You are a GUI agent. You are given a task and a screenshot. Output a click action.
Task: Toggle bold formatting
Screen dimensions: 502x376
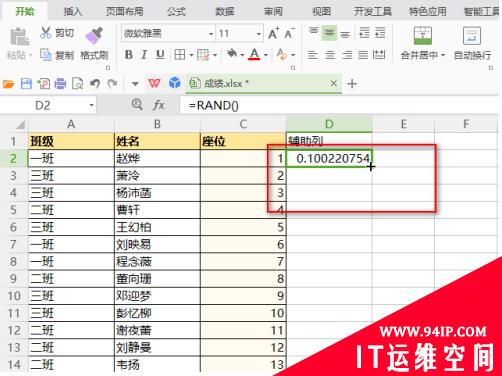click(x=129, y=54)
